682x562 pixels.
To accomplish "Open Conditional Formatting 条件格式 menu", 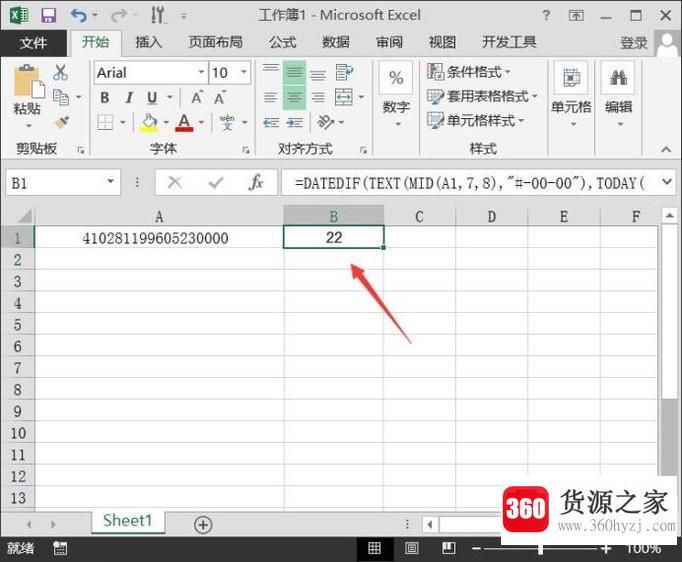I will (469, 72).
